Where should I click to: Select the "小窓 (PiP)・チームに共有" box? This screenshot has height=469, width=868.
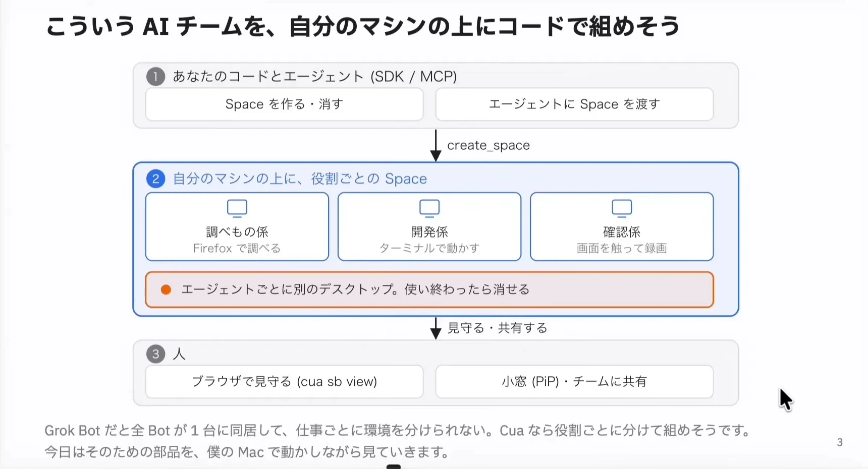pyautogui.click(x=574, y=382)
